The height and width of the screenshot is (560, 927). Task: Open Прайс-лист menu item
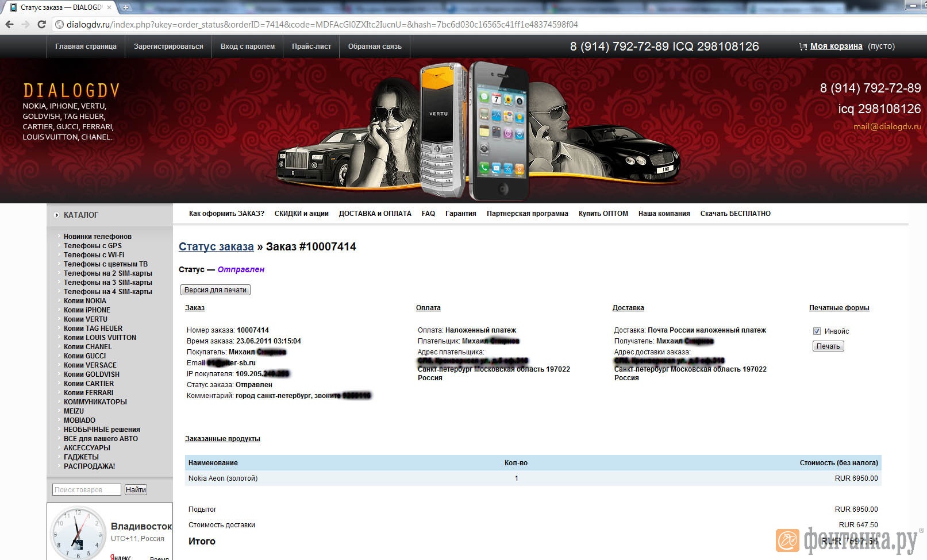coord(311,47)
